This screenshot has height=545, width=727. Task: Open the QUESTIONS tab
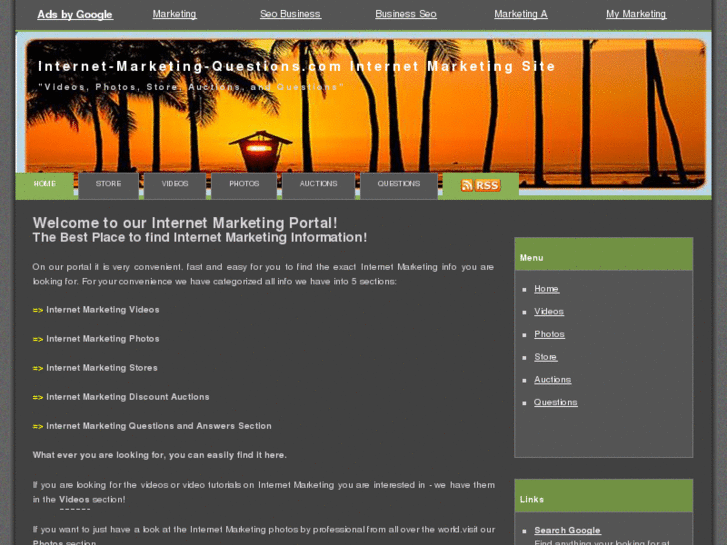399,186
